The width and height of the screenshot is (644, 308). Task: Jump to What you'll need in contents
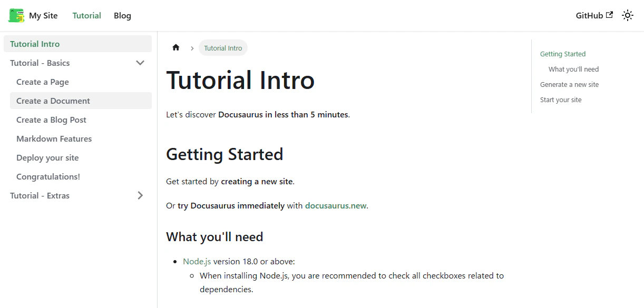pos(573,69)
